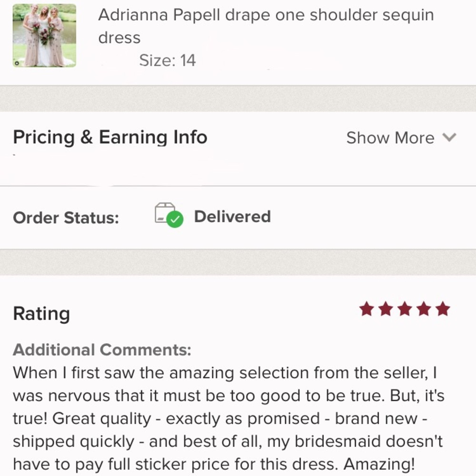Click the fifth rating star
The image size is (476, 476).
click(443, 309)
